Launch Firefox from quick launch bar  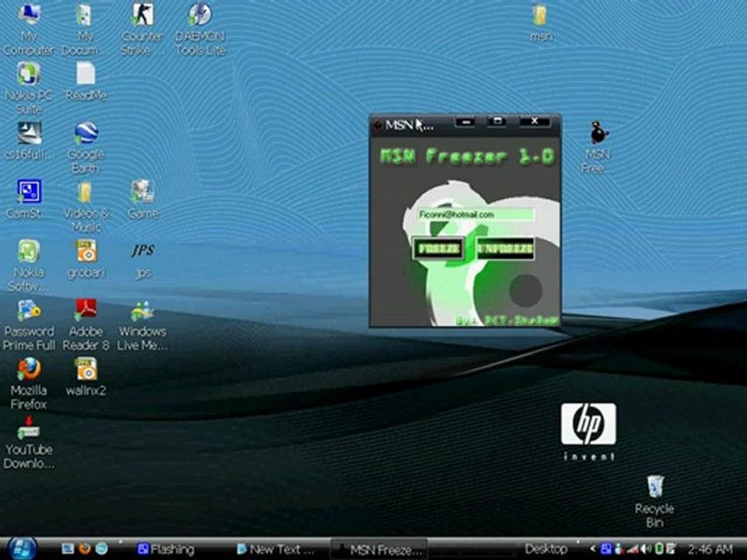coord(84,549)
